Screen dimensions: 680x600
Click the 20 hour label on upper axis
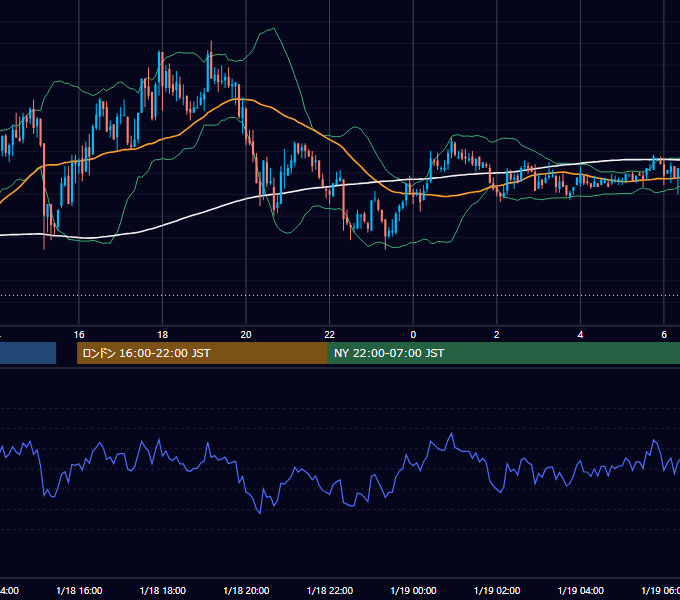(246, 335)
